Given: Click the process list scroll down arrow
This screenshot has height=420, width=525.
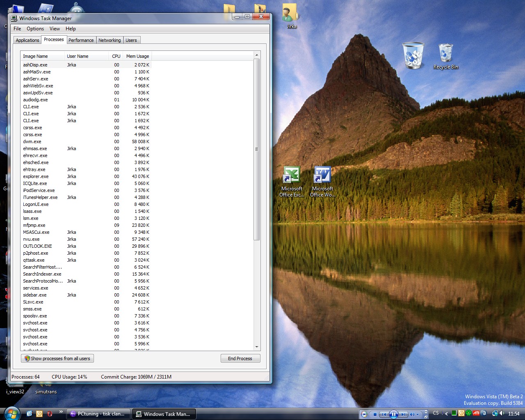Looking at the screenshot, I should coord(257,347).
